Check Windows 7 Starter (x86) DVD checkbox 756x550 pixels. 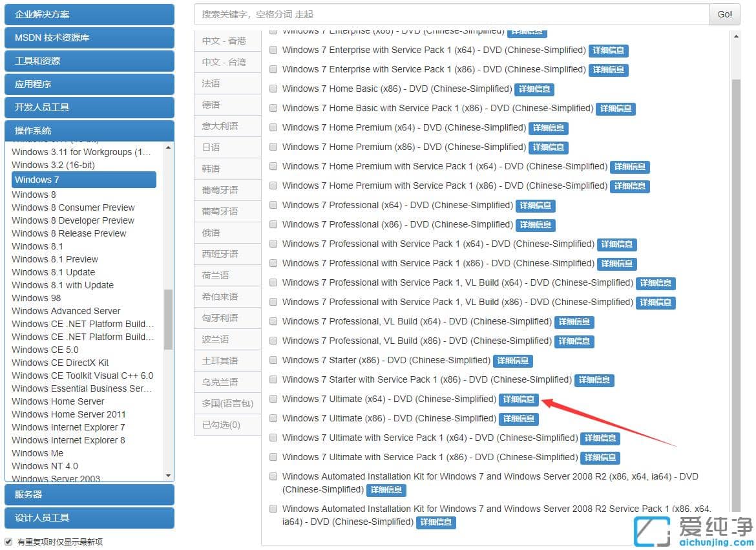(273, 360)
